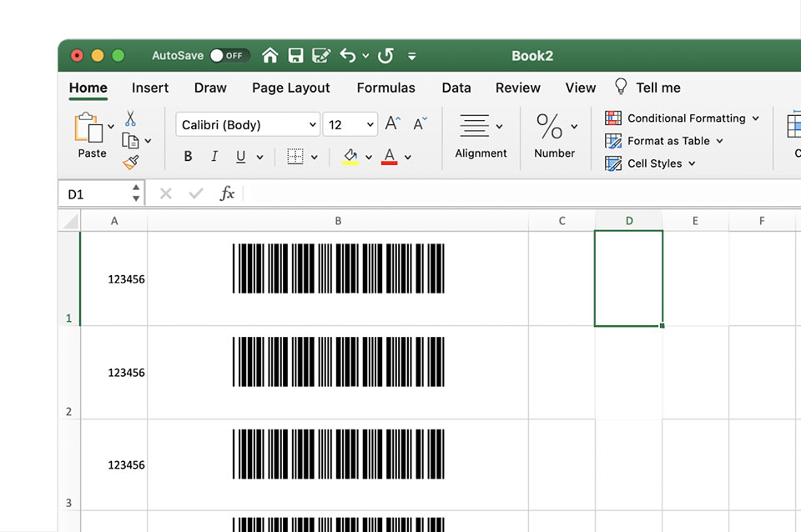The width and height of the screenshot is (801, 532).
Task: Click inside the formula bar
Action: tap(522, 193)
